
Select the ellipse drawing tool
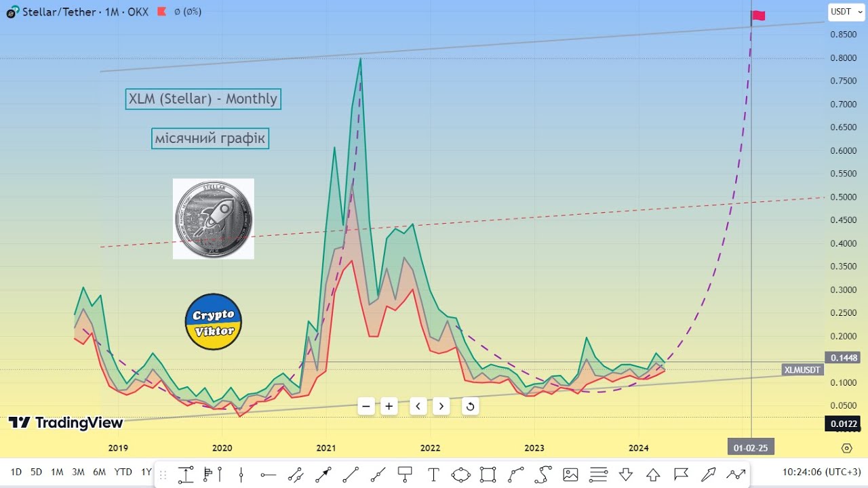click(x=460, y=474)
